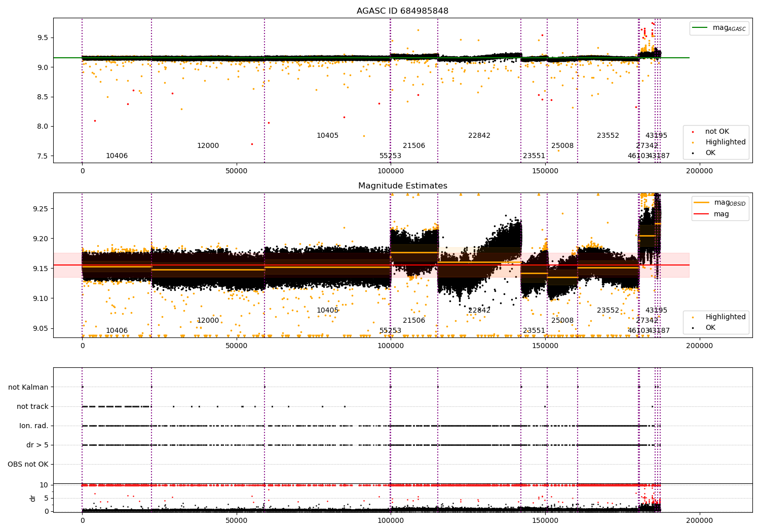Image resolution: width=760 pixels, height=532 pixels.
Task: Click the 8.0 y-axis tick in top plot
Action: tap(42, 127)
